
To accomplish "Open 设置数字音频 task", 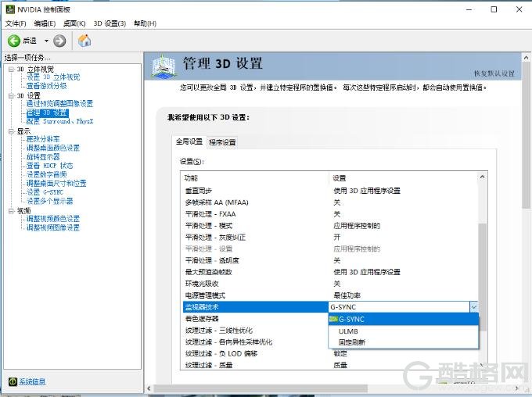I will 46,174.
